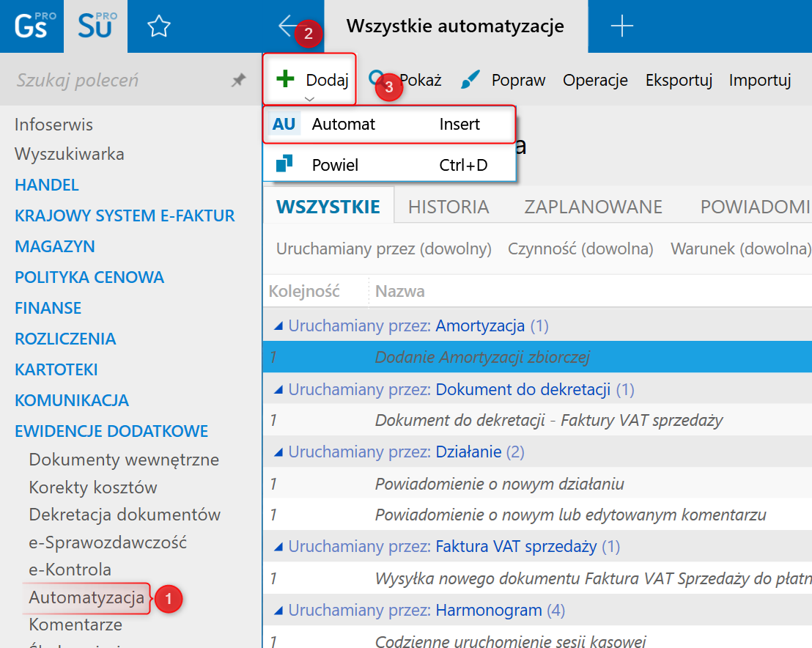The height and width of the screenshot is (648, 812).
Task: Click the Eksportuj toolbar button
Action: [679, 81]
